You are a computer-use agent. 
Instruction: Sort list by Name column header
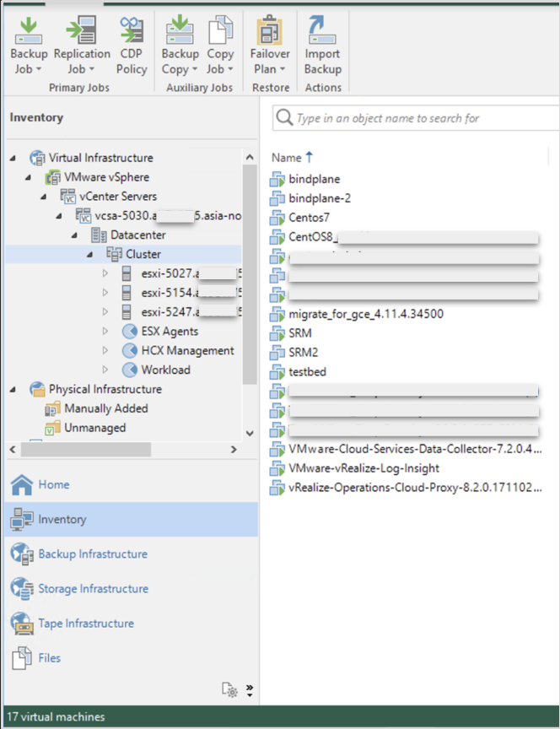point(287,158)
